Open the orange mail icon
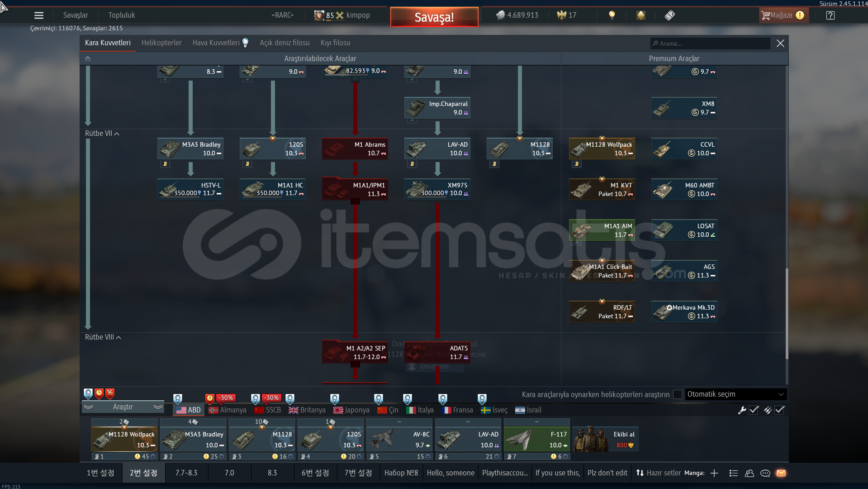The width and height of the screenshot is (868, 489). click(x=781, y=473)
